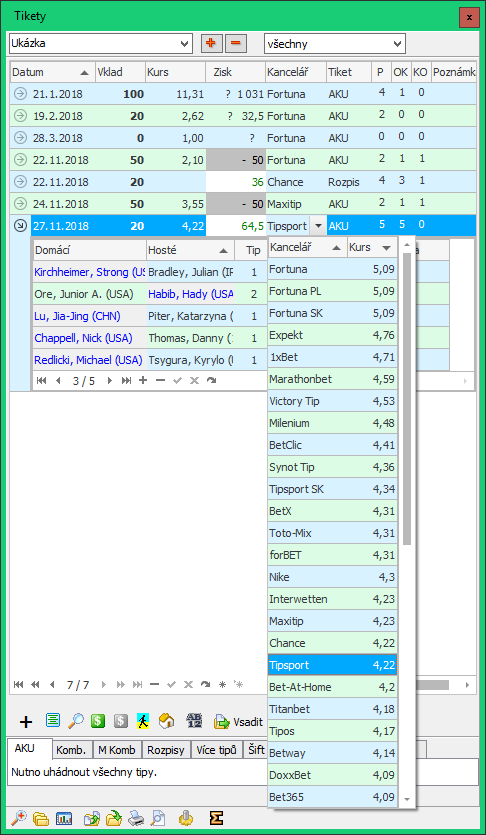Screen dimensions: 486x835
Task: Switch to the Rozpisy tab
Action: (x=166, y=750)
